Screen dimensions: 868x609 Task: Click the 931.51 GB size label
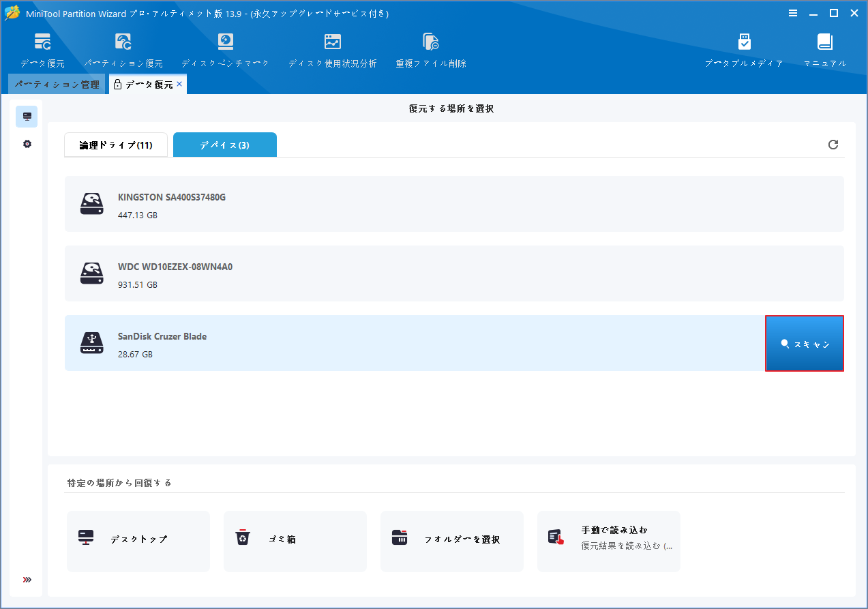pyautogui.click(x=138, y=284)
